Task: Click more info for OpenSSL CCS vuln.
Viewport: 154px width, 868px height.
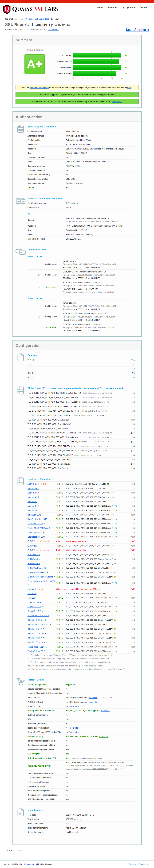Action: point(74,732)
